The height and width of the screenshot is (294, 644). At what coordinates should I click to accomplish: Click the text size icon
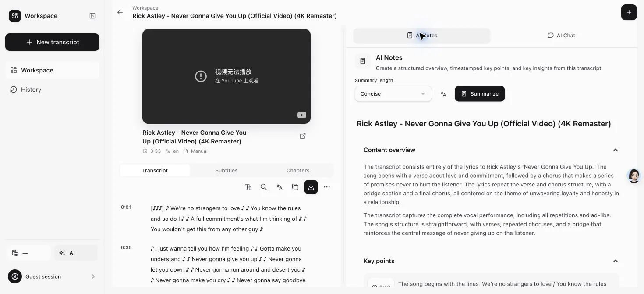(x=248, y=187)
